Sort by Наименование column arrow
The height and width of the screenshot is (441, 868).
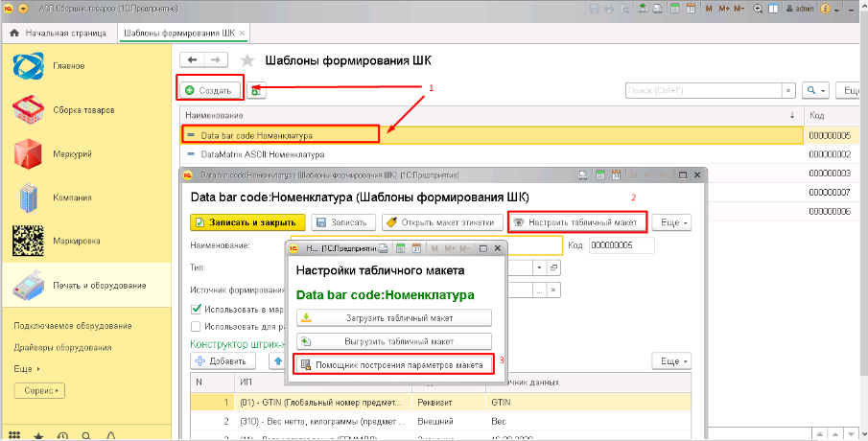[x=792, y=115]
